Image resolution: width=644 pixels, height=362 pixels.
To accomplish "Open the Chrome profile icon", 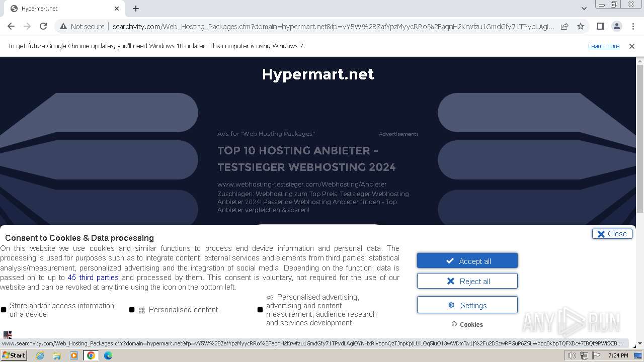I will tap(616, 26).
